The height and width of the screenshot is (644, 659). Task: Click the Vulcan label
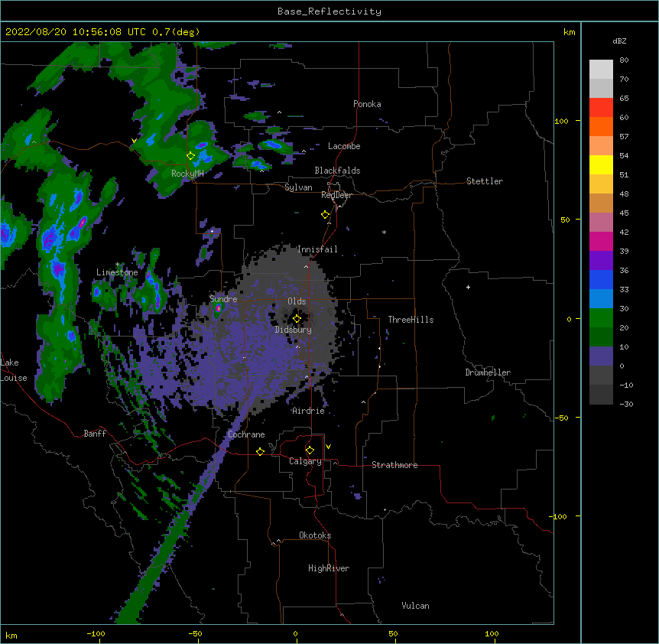(x=415, y=606)
